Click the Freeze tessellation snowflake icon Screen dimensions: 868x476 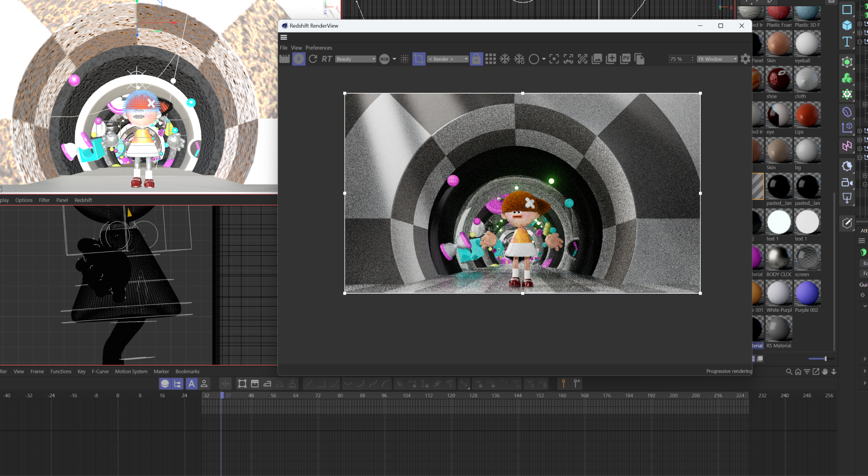click(505, 59)
